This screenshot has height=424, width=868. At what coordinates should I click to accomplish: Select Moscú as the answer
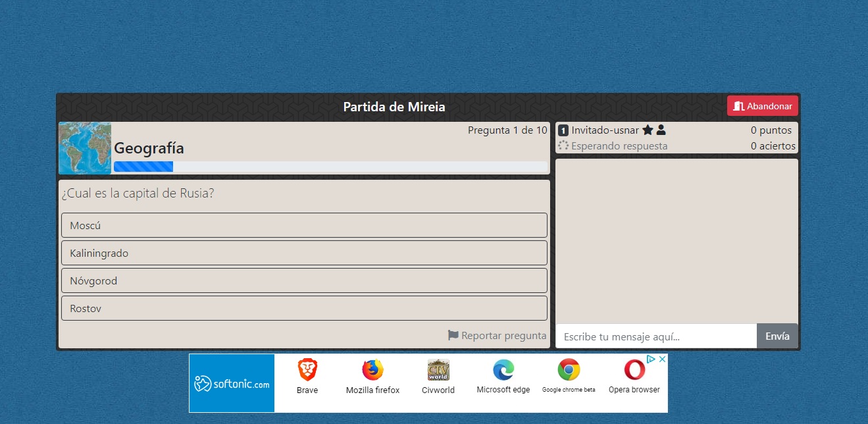(304, 225)
